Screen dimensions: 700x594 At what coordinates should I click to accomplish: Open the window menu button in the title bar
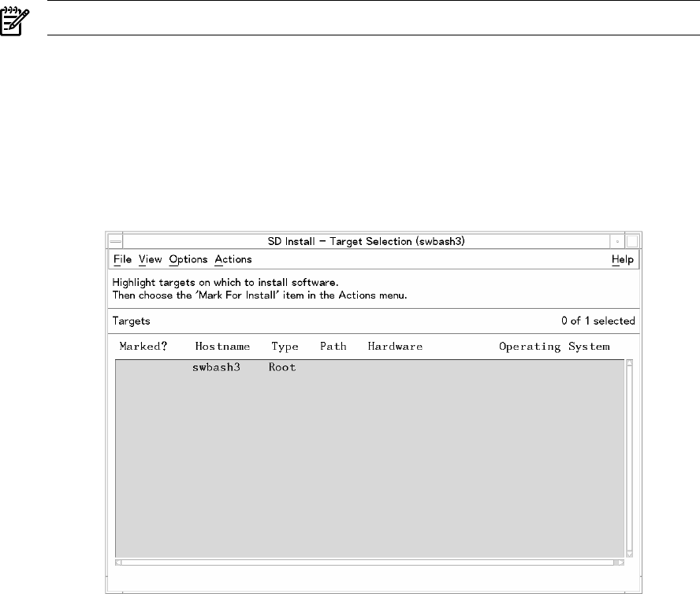coord(115,241)
